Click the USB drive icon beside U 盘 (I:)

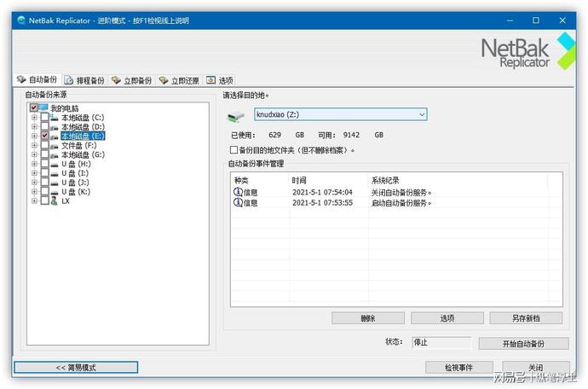coord(55,173)
